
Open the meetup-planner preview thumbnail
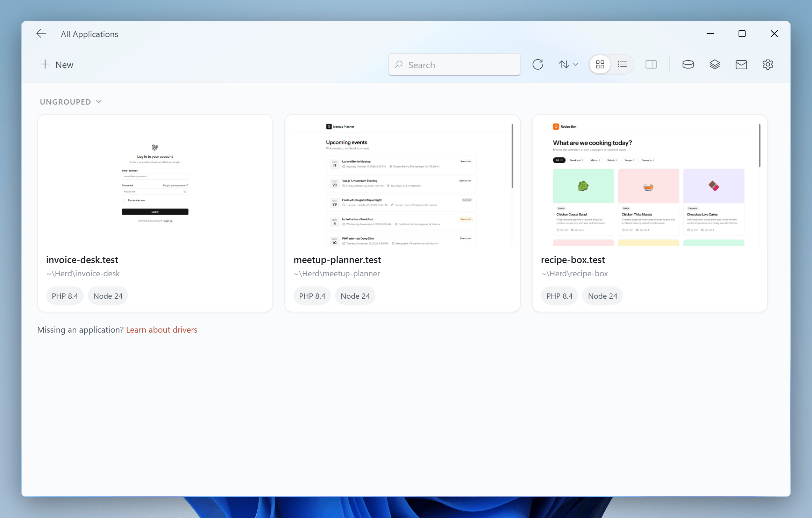[402, 184]
